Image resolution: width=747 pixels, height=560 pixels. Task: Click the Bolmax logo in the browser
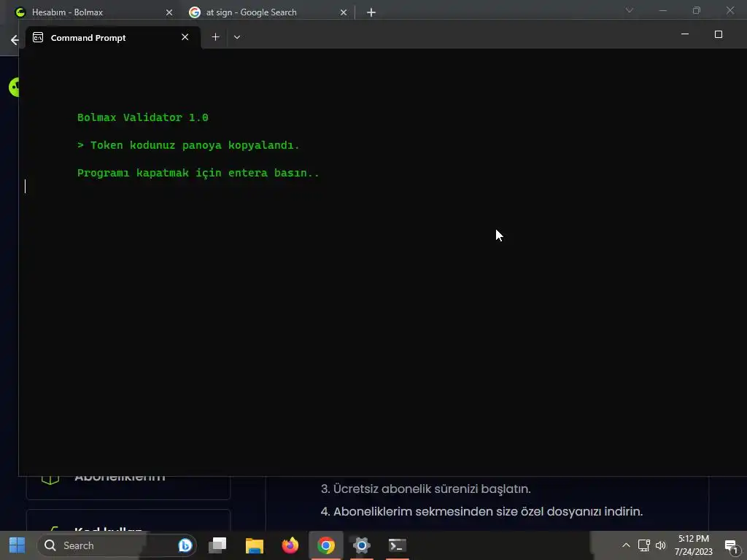pos(14,87)
